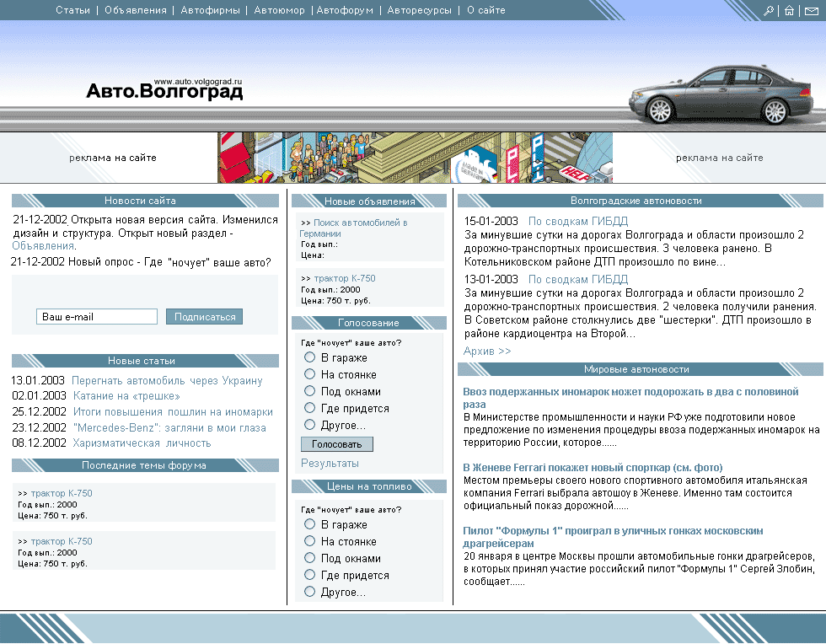
Task: Open Пилот Формулы 1 проиграл headline
Action: click(x=613, y=537)
